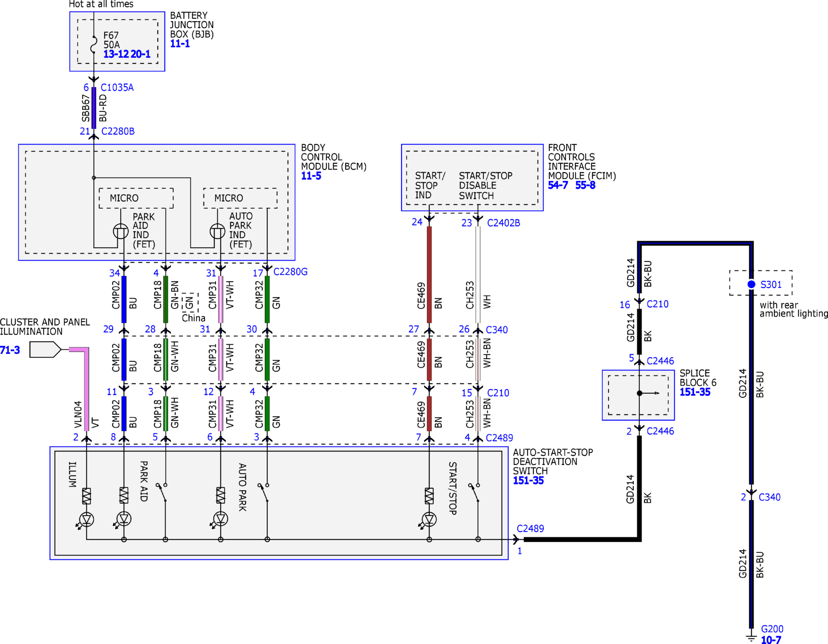Select the C2489 label next to pin 4
This screenshot has height=644, width=828.
[x=499, y=438]
